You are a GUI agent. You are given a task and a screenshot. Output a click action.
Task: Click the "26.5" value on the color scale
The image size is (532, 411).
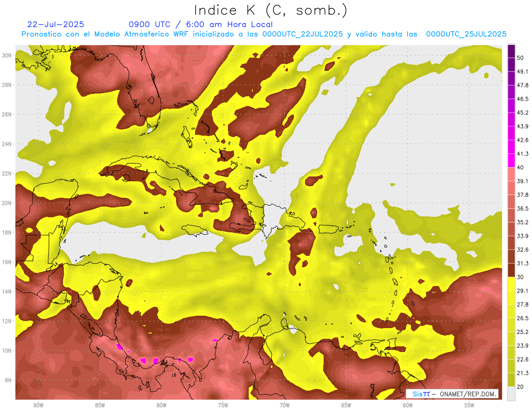click(523, 318)
